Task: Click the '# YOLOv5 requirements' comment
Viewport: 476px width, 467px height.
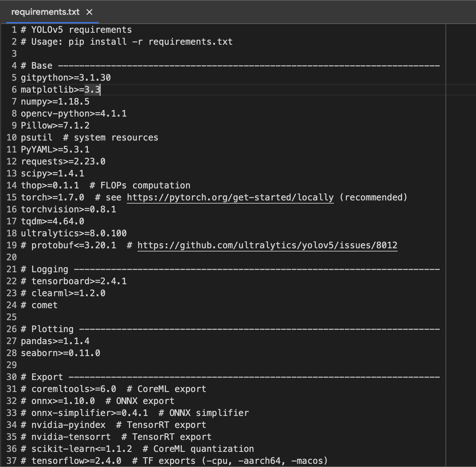Action: pyautogui.click(x=76, y=30)
